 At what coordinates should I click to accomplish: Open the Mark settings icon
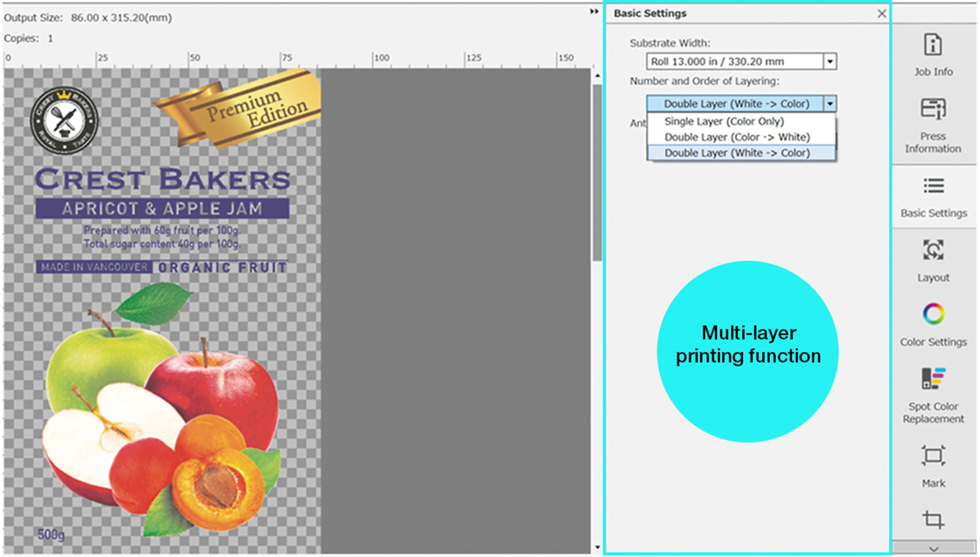(933, 466)
